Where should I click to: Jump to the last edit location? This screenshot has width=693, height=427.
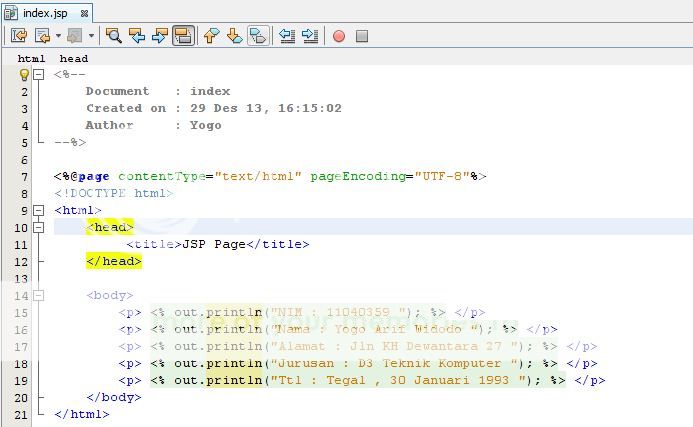pyautogui.click(x=19, y=36)
